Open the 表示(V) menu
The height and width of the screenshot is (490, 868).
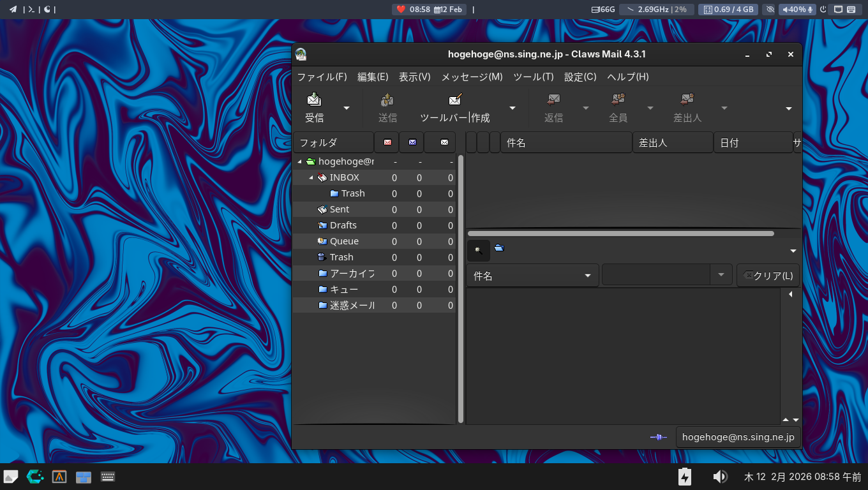point(415,77)
